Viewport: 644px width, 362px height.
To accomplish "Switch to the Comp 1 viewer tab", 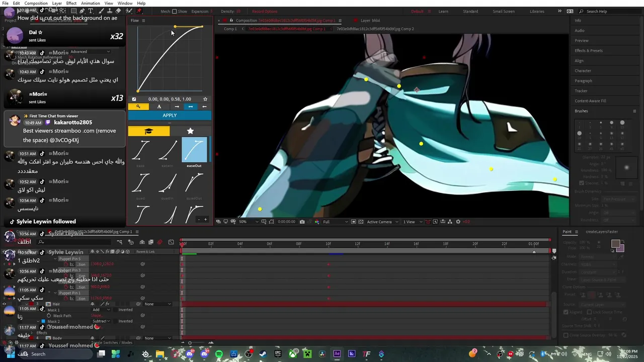I will [x=230, y=29].
